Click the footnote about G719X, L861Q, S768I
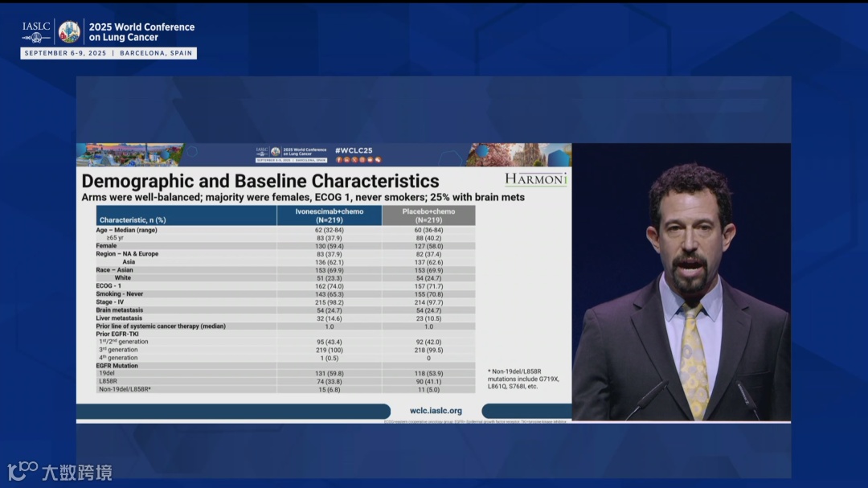868x488 pixels. (x=524, y=379)
